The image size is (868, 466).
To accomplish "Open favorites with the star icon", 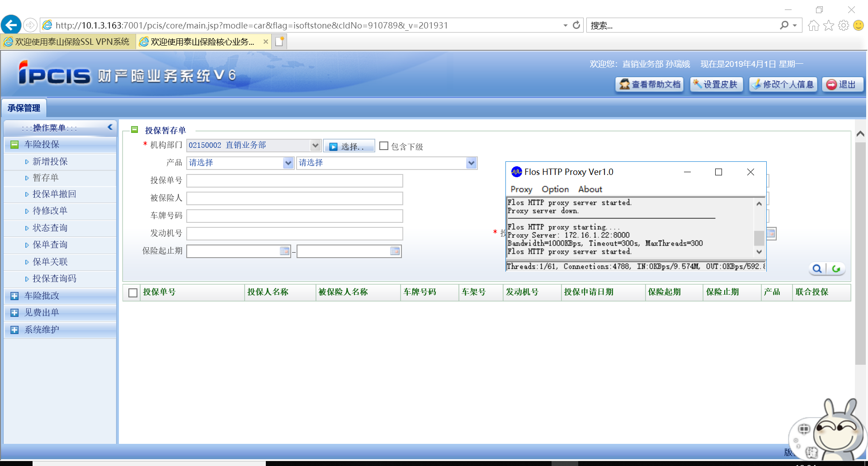I will pyautogui.click(x=829, y=25).
